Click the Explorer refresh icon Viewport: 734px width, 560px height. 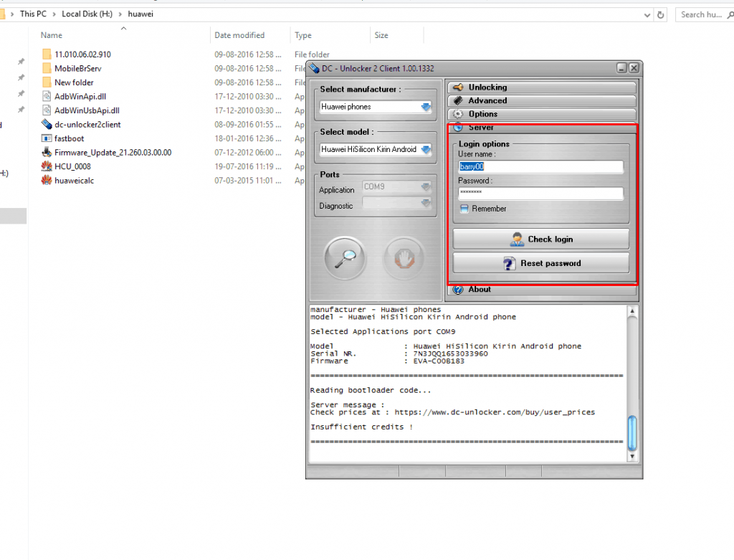(x=661, y=14)
